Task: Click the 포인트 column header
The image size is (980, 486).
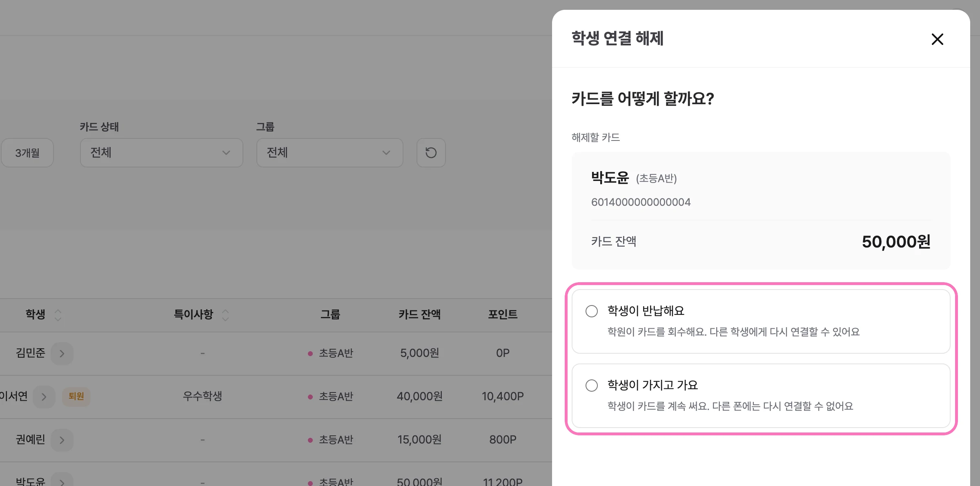Action: click(503, 314)
